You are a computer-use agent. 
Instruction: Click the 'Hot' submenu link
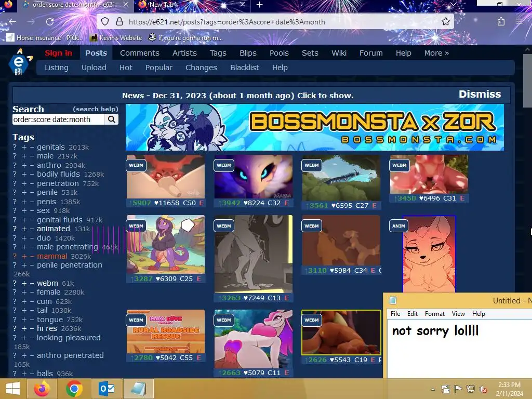coord(126,68)
